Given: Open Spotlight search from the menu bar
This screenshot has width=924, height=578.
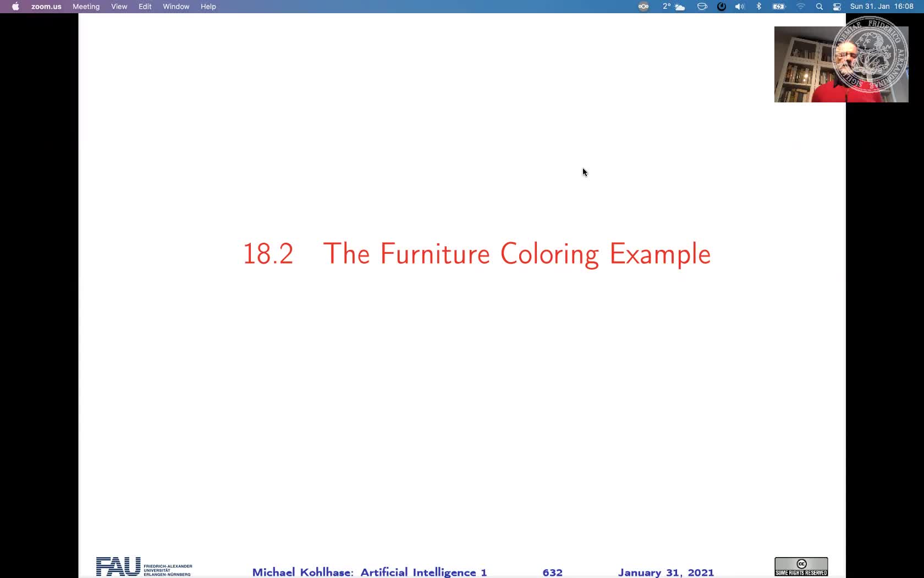Looking at the screenshot, I should (819, 7).
